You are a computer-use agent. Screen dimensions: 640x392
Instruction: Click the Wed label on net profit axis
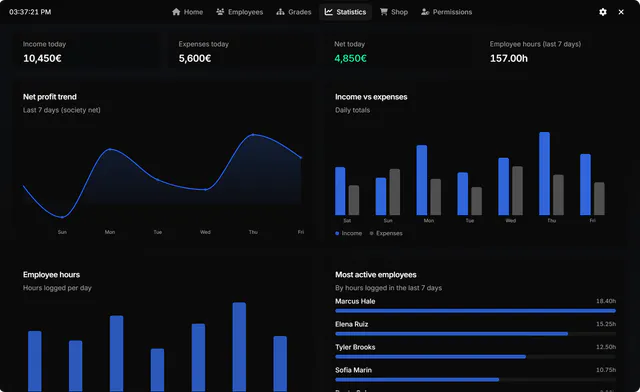pyautogui.click(x=205, y=232)
